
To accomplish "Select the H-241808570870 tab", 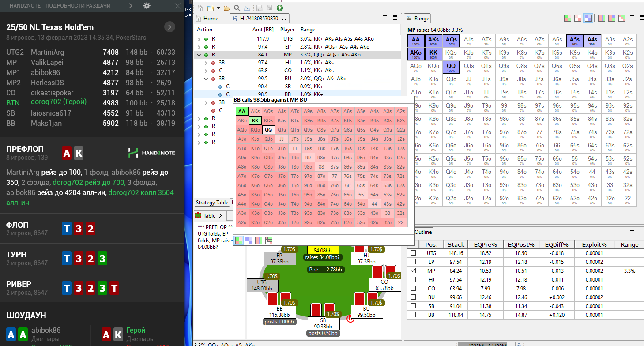I will (x=259, y=19).
